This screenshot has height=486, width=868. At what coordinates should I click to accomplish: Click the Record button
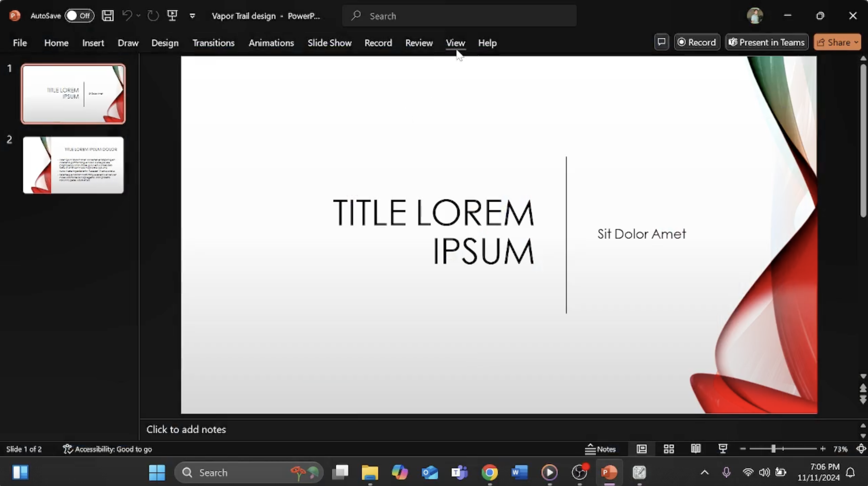pyautogui.click(x=697, y=42)
